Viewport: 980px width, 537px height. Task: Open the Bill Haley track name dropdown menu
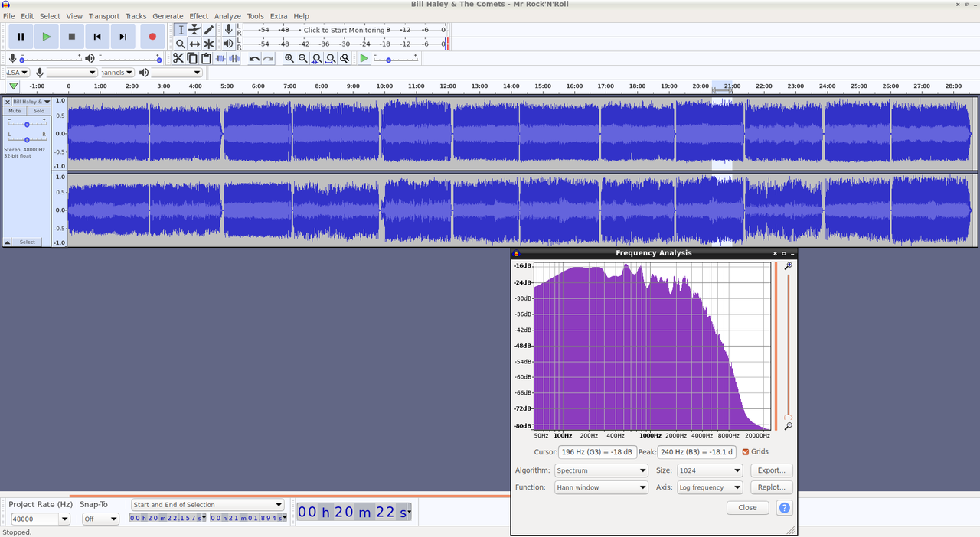pyautogui.click(x=31, y=102)
